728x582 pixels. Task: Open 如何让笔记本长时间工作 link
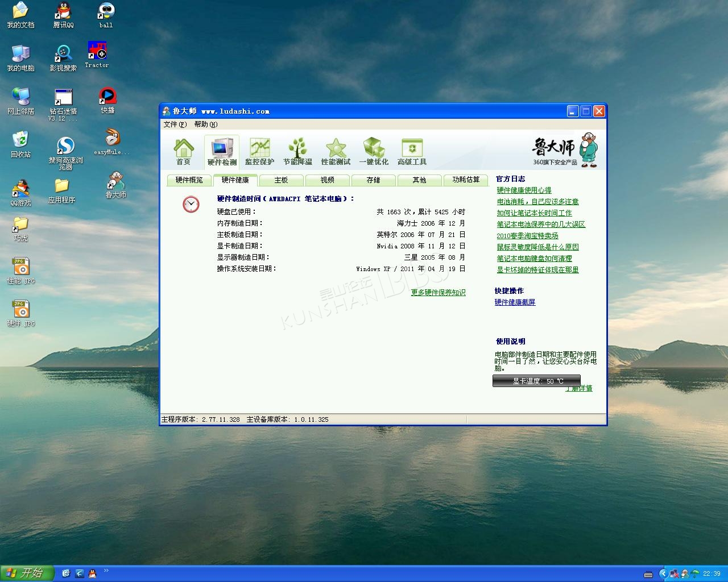pyautogui.click(x=534, y=213)
